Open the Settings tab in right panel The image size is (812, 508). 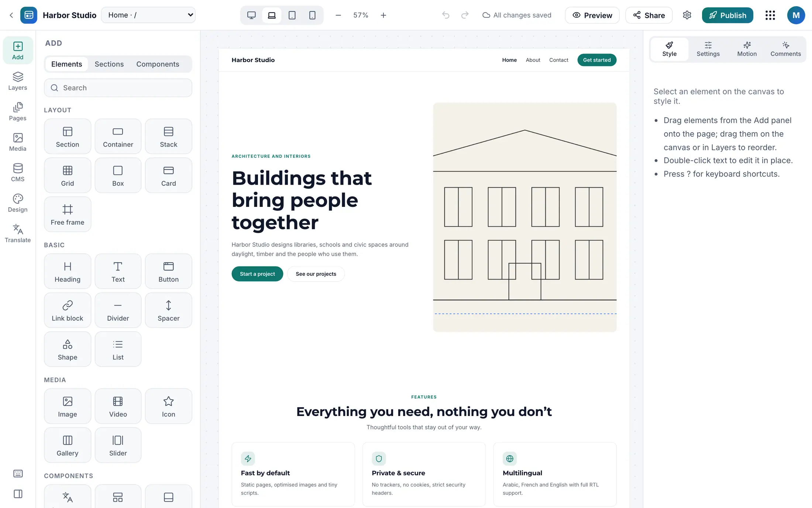pyautogui.click(x=708, y=50)
